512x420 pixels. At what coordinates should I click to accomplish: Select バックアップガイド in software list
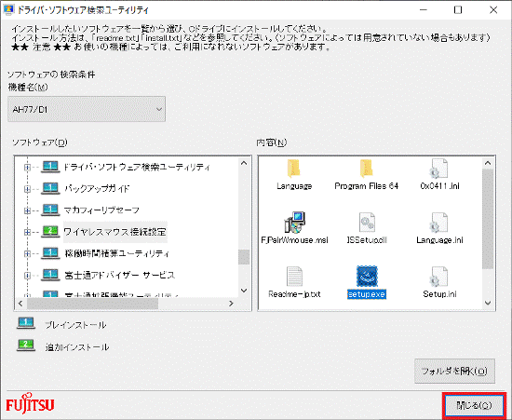point(97,188)
